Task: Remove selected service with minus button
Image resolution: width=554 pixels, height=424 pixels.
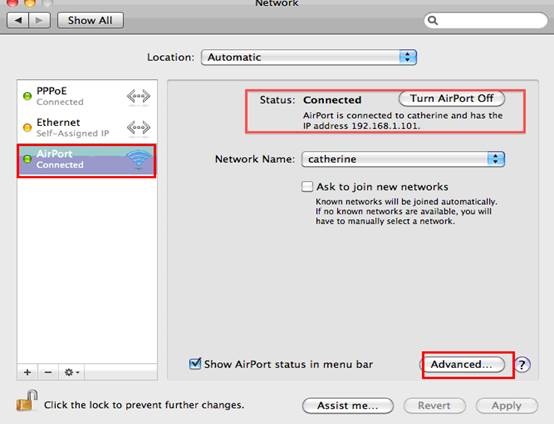Action: 48,372
